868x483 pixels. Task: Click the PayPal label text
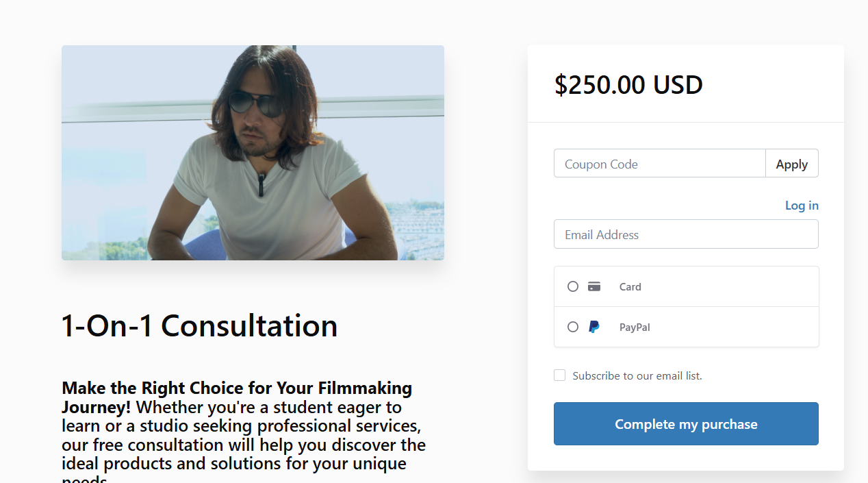634,327
